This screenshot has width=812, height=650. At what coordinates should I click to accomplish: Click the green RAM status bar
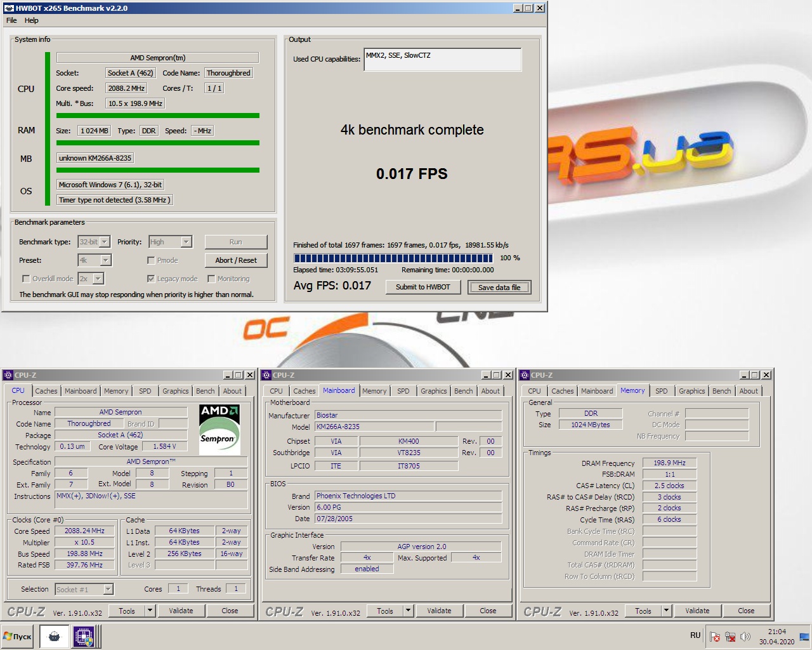pos(157,143)
